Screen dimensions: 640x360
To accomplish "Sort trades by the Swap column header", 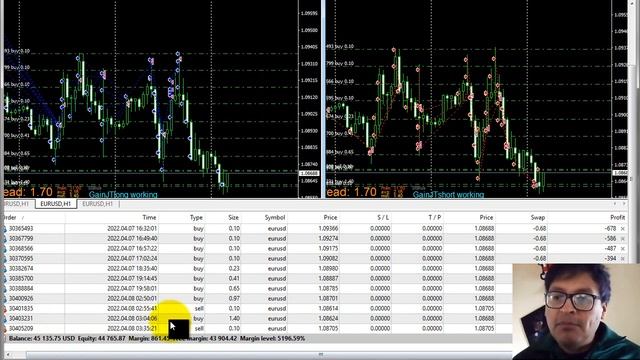I will (538, 218).
